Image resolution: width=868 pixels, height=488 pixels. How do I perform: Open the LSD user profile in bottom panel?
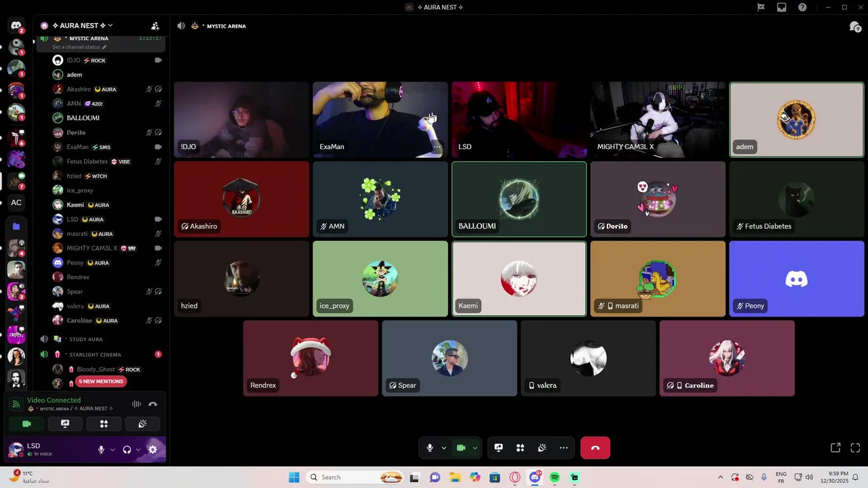(47, 449)
